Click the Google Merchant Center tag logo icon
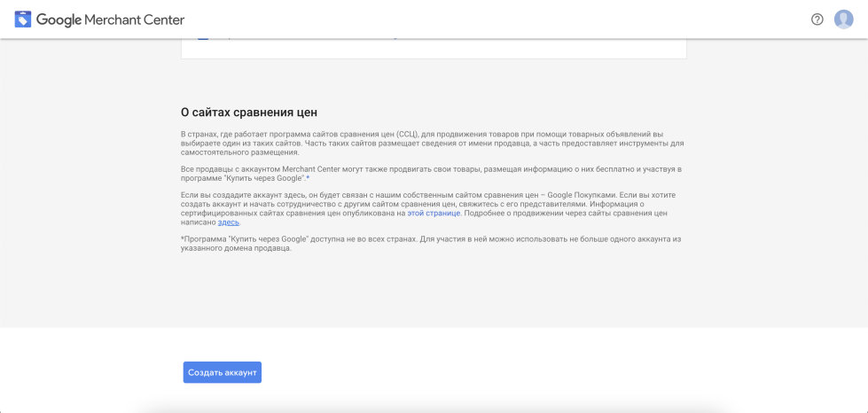Image resolution: width=868 pixels, height=413 pixels. 23,19
